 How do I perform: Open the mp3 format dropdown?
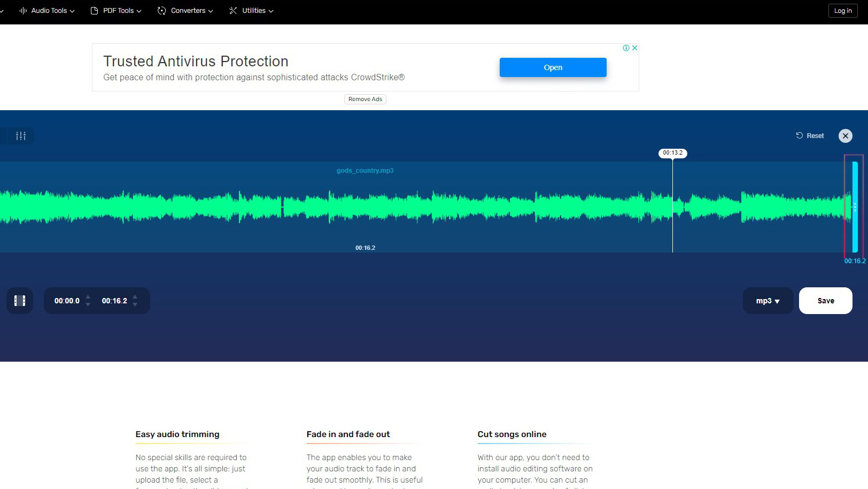[768, 301]
